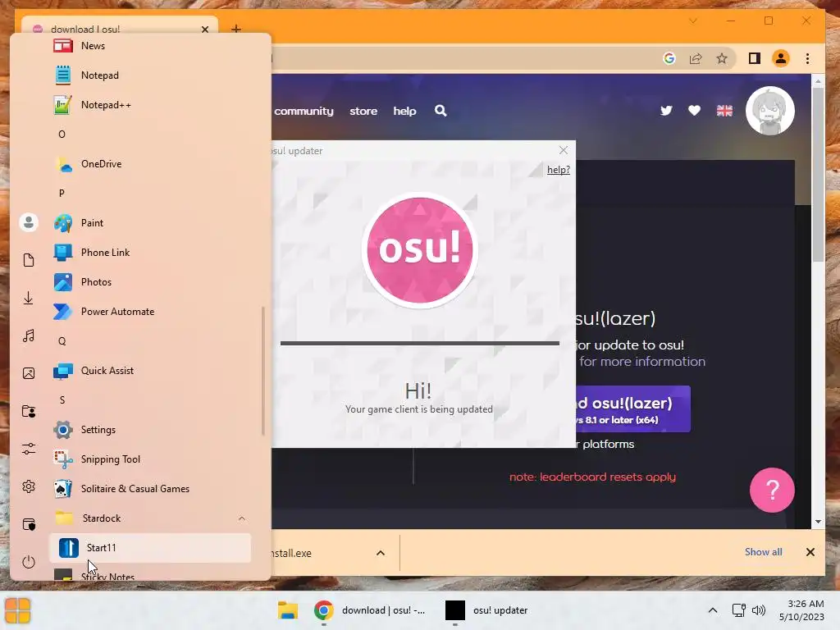Image resolution: width=840 pixels, height=630 pixels.
Task: Close the osu! updater dialog
Action: pyautogui.click(x=563, y=151)
